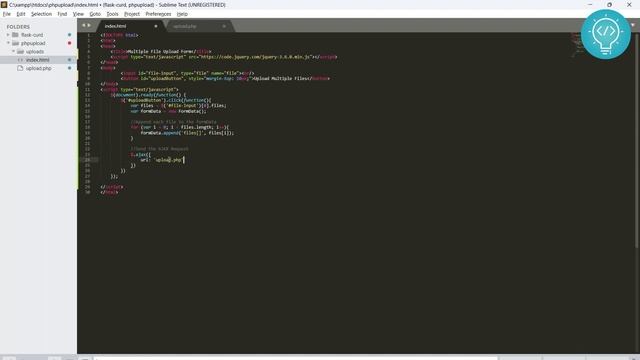Open the Find menu

[x=62, y=14]
